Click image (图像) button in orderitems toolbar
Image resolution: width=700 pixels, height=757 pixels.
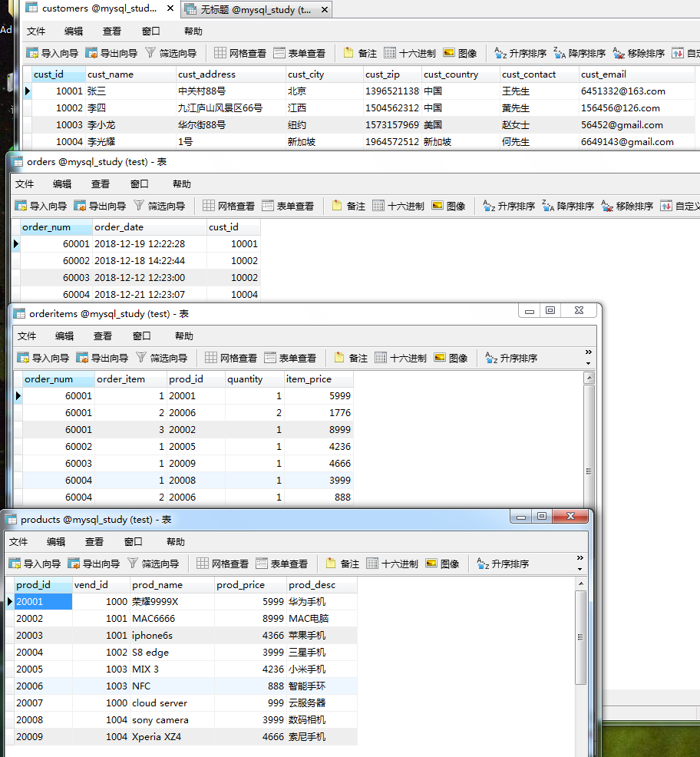[451, 359]
